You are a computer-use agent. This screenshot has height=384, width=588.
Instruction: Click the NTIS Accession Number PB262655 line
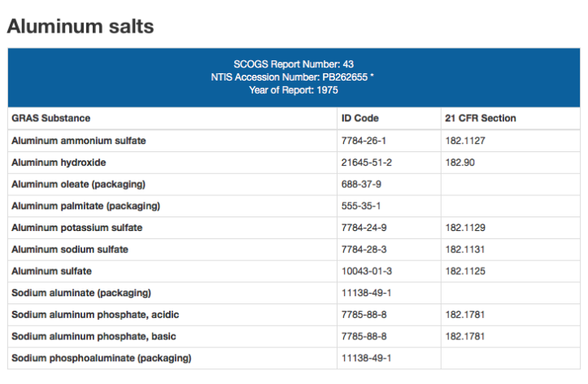293,76
